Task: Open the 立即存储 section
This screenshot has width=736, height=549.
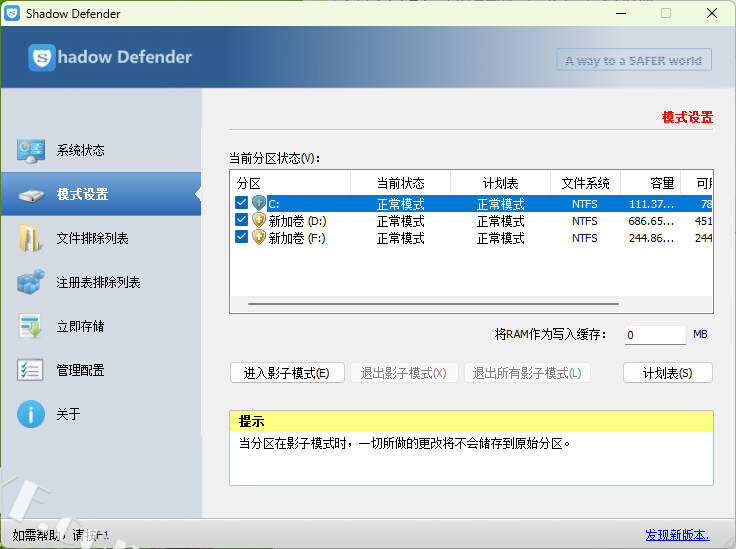Action: coord(101,326)
